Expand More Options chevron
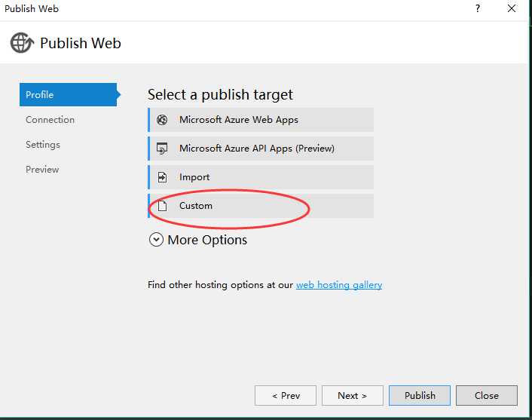Screen dimensions: 532x420 (156, 240)
